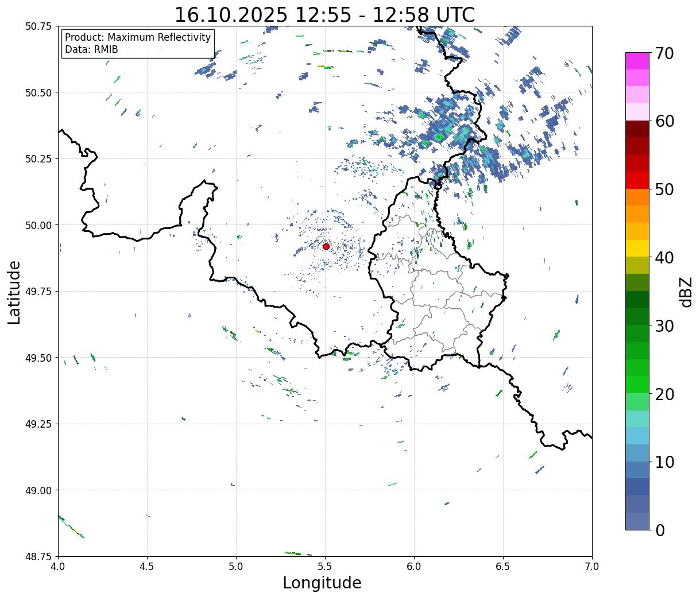Pick the blue 10 dBZ colorbar band
This screenshot has height=597, width=700.
[x=637, y=453]
